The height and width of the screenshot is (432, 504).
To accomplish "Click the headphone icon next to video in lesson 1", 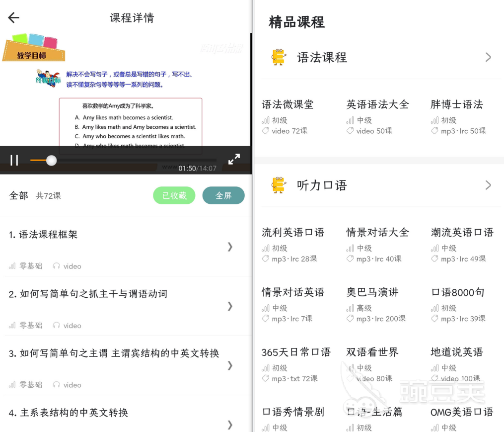I will click(x=57, y=266).
